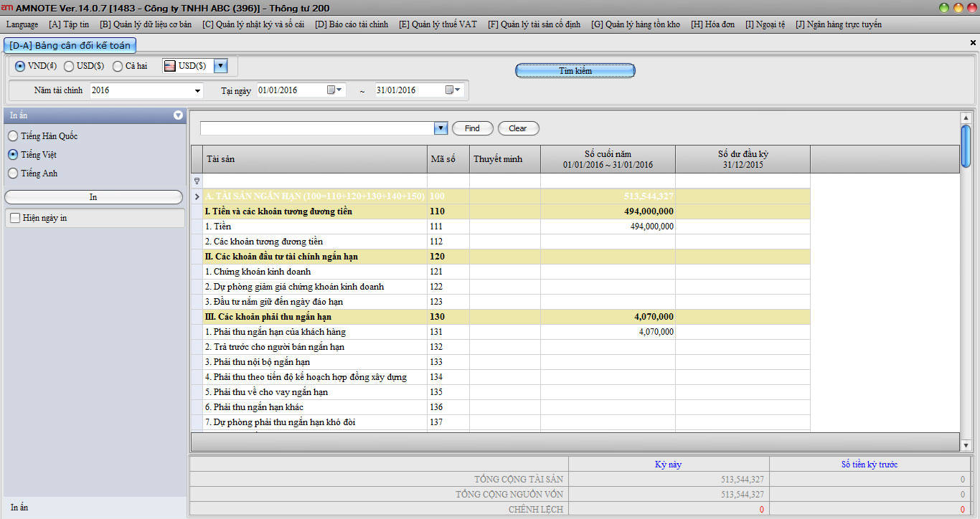
Task: Click the scroll-down arrow of the table
Action: pos(966,445)
